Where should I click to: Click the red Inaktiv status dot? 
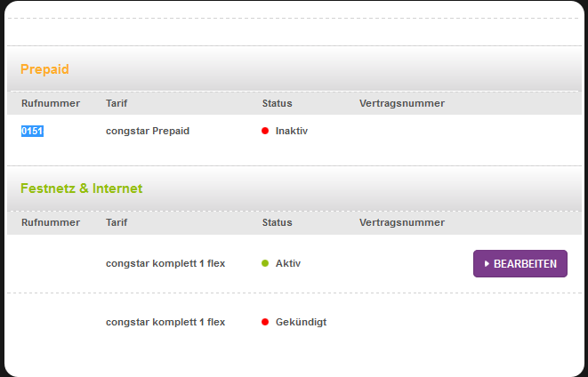[265, 131]
